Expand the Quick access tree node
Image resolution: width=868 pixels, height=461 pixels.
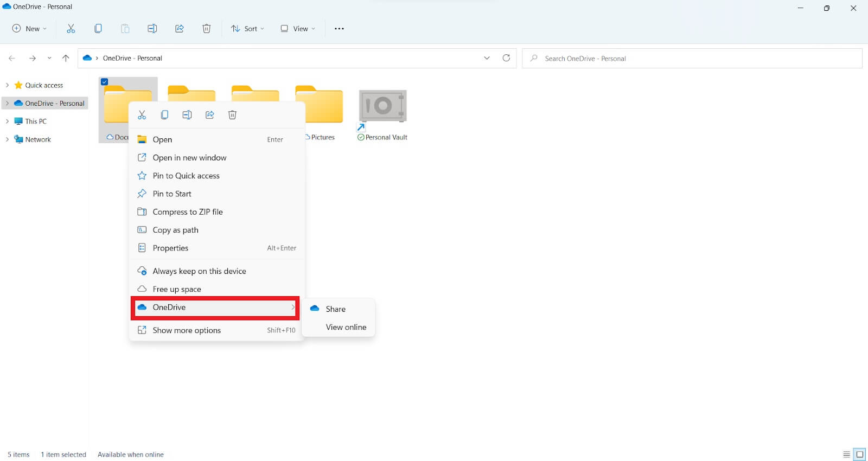coord(7,85)
